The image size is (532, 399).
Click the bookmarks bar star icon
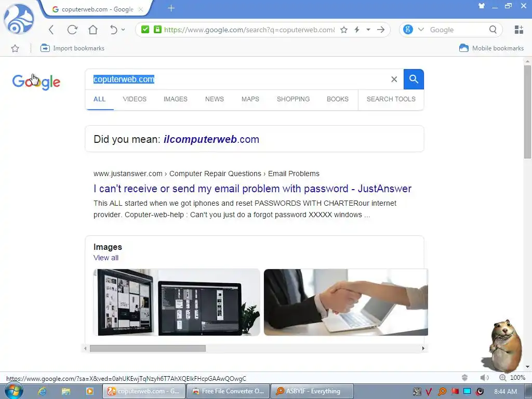(15, 48)
